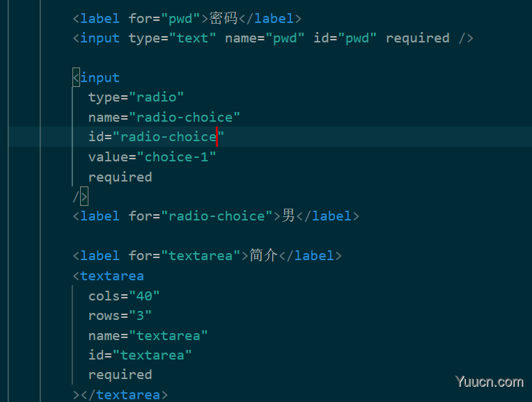Click type="text" in the pwd input
Viewport: 532px width, 402px height.
pyautogui.click(x=172, y=38)
